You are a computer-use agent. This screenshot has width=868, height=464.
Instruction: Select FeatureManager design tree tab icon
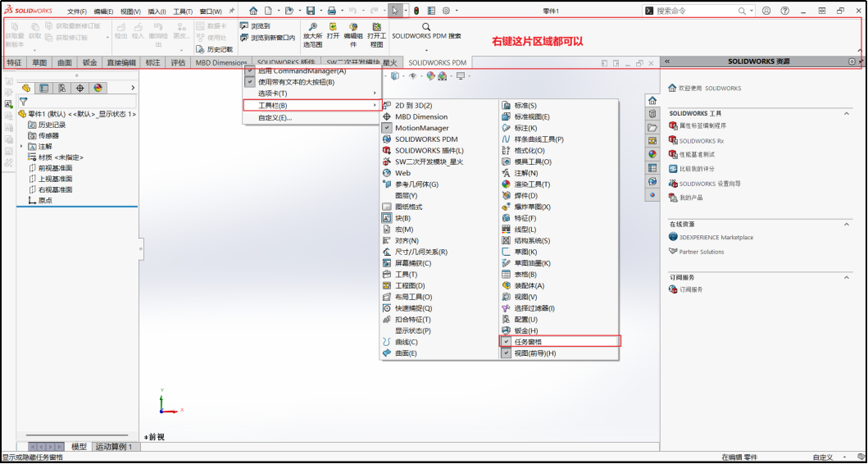[x=25, y=88]
